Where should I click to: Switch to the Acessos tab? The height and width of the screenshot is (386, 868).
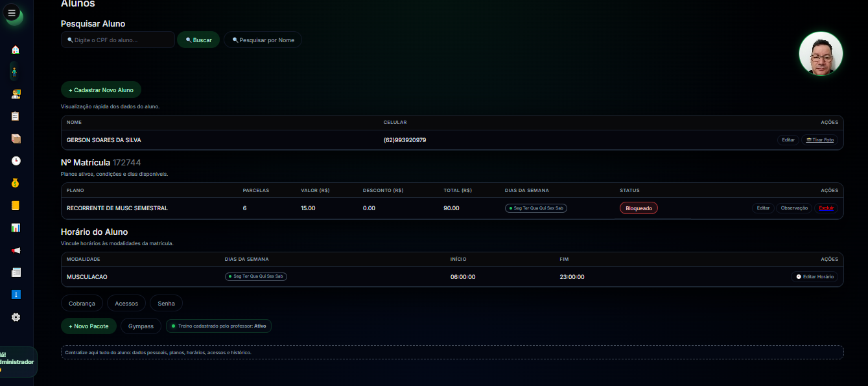[x=126, y=303]
